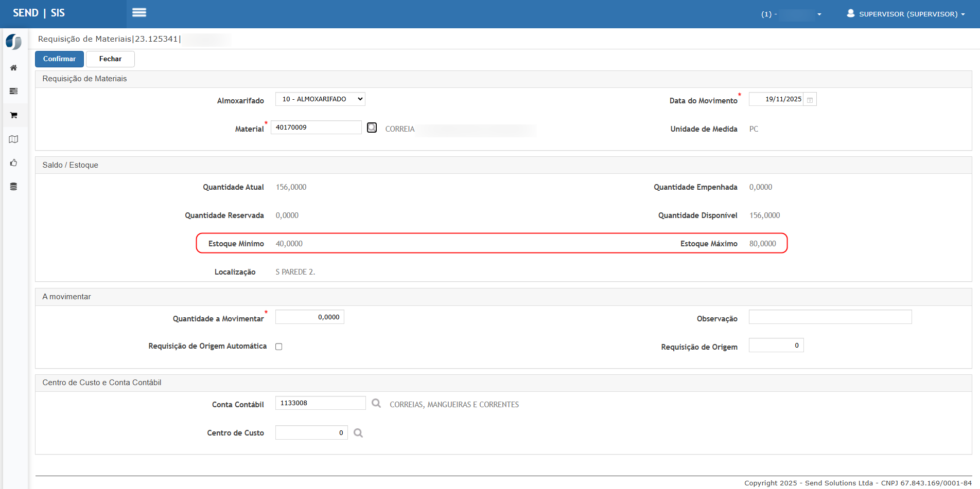The width and height of the screenshot is (980, 489).
Task: Open calendar picker for Data do Movimento
Action: pos(810,100)
